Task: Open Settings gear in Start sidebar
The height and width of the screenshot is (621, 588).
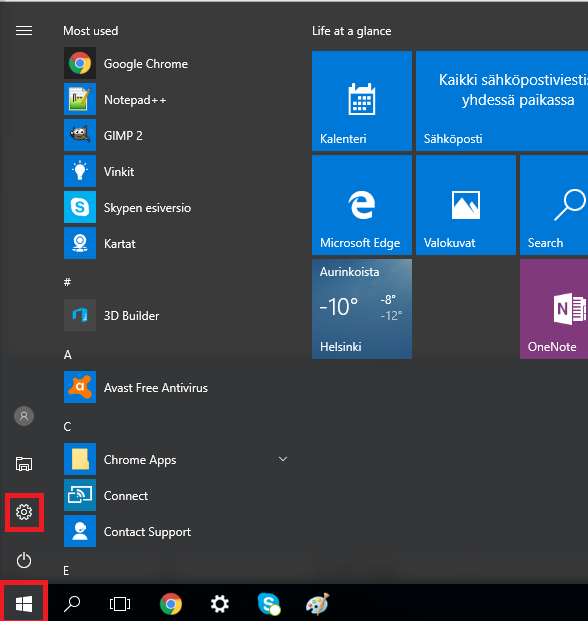Action: pos(24,512)
